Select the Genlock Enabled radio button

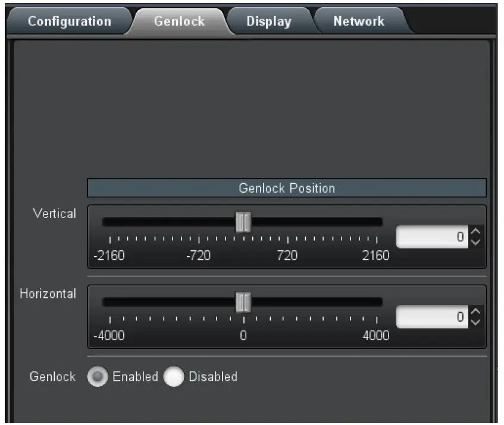(98, 376)
